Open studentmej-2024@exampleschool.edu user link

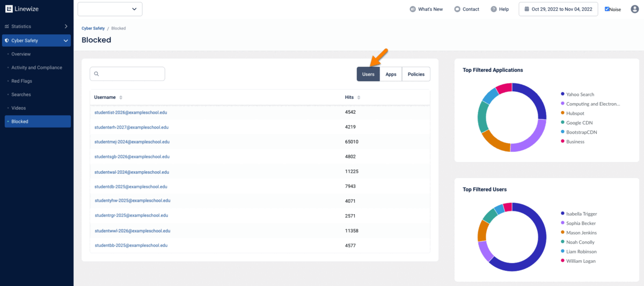click(x=132, y=142)
